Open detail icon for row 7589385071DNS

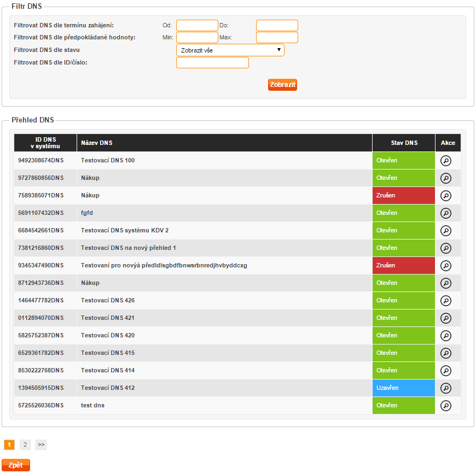point(446,196)
